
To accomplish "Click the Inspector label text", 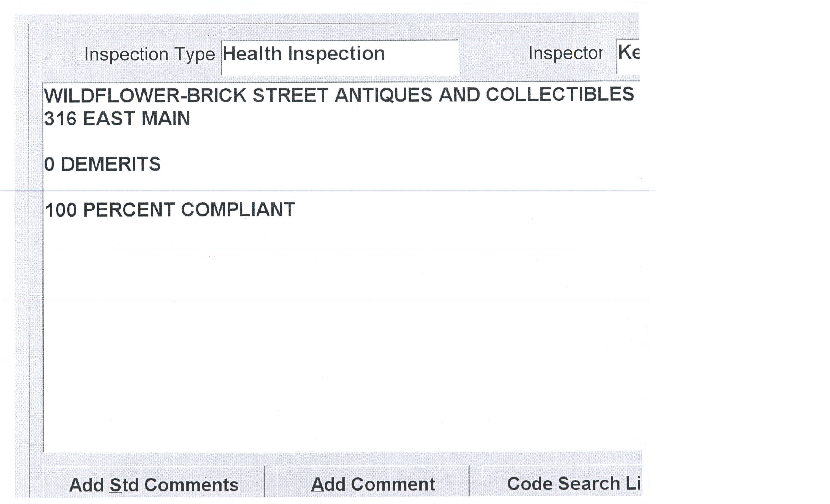I will click(x=565, y=53).
